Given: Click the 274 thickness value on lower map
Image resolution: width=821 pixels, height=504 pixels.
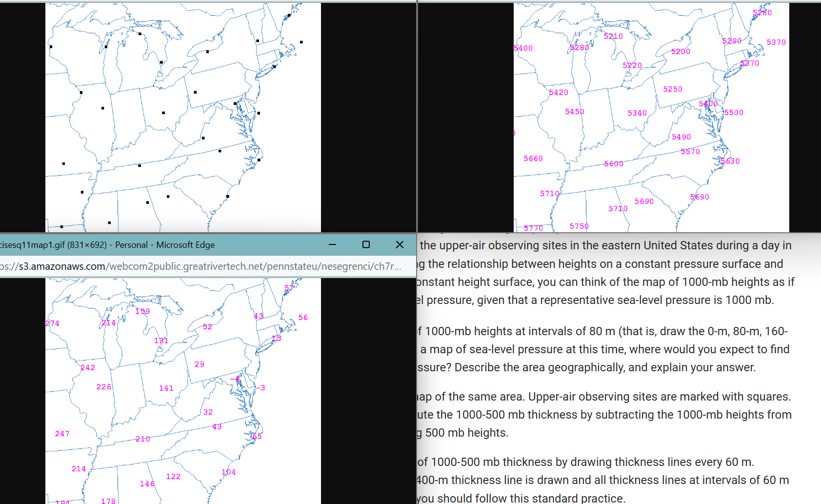Looking at the screenshot, I should (53, 323).
